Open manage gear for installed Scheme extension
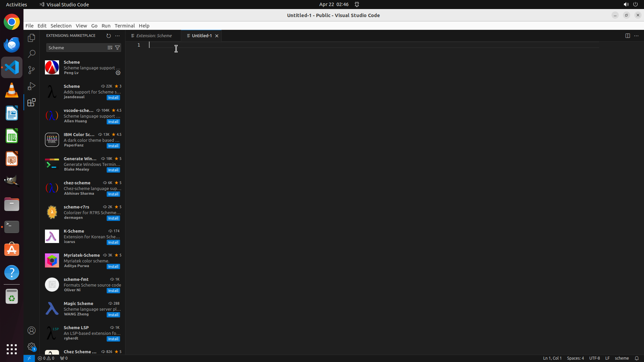The width and height of the screenshot is (644, 362). click(118, 73)
